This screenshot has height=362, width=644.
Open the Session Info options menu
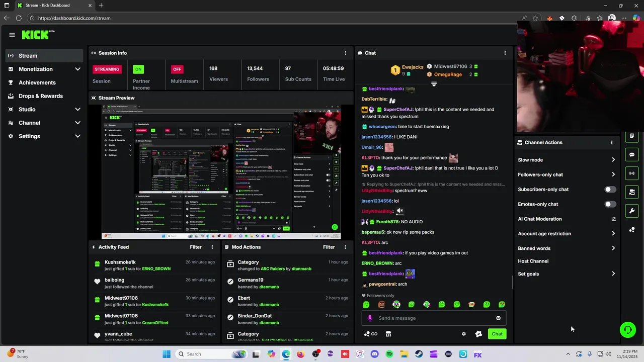[345, 53]
